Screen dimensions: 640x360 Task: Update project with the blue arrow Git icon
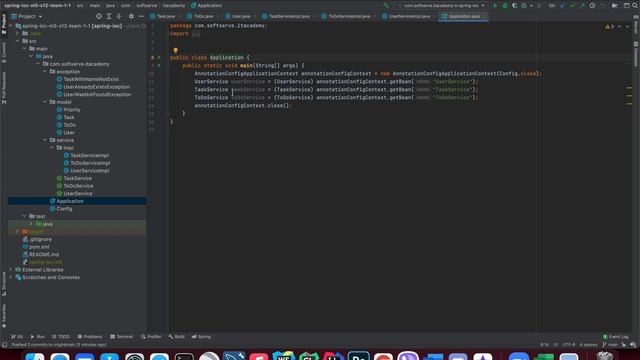563,6
